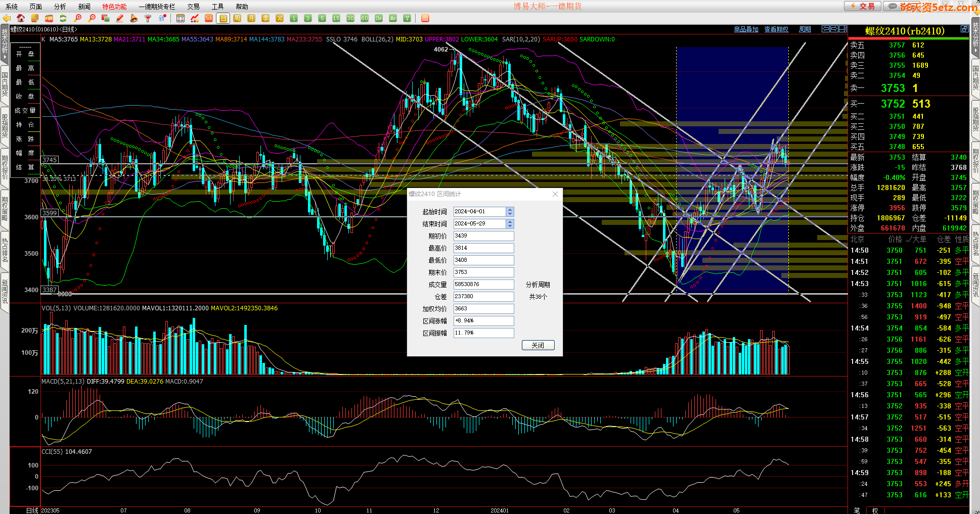Select 1-minute period button
The image size is (980, 514).
coord(294,18)
